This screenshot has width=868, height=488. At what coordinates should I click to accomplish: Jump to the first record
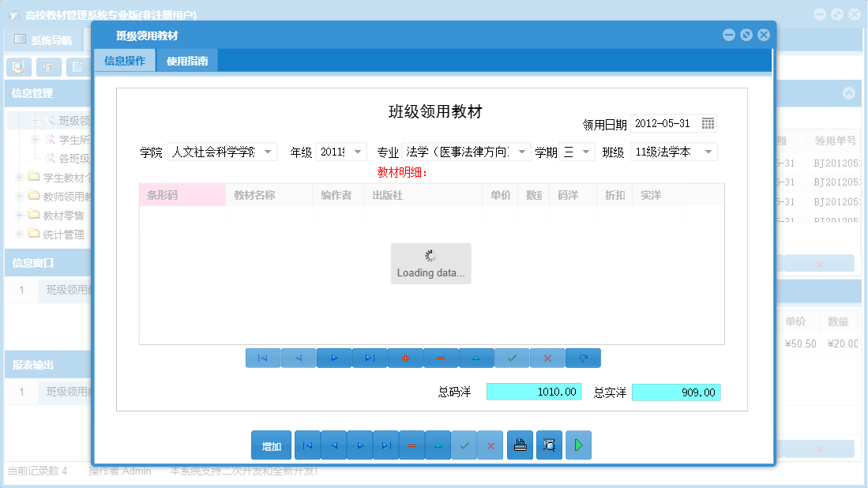307,445
